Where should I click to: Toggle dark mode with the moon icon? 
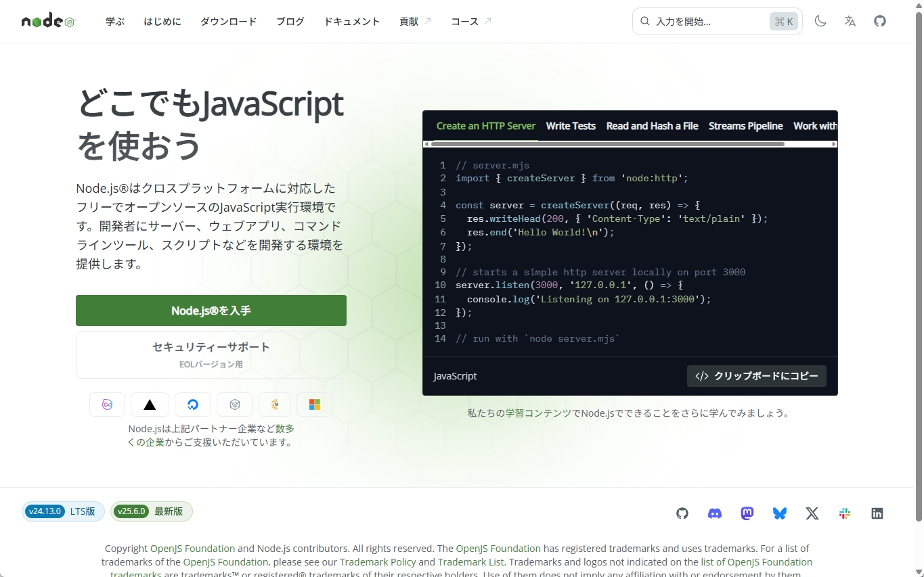click(820, 21)
